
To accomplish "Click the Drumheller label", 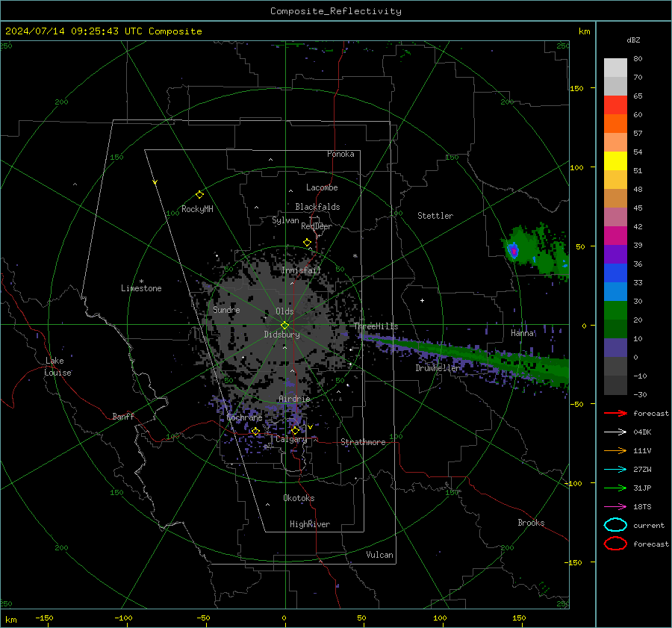I will tap(438, 368).
